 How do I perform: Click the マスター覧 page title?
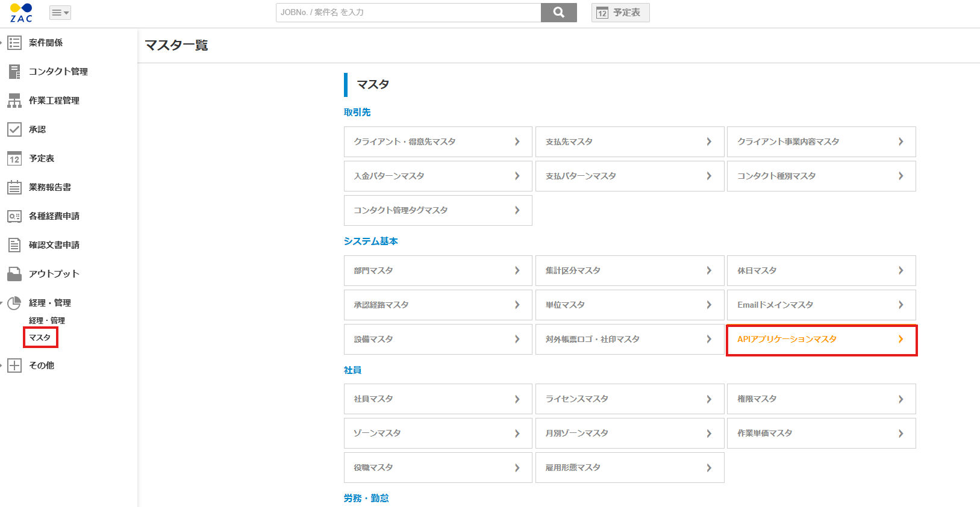(176, 46)
